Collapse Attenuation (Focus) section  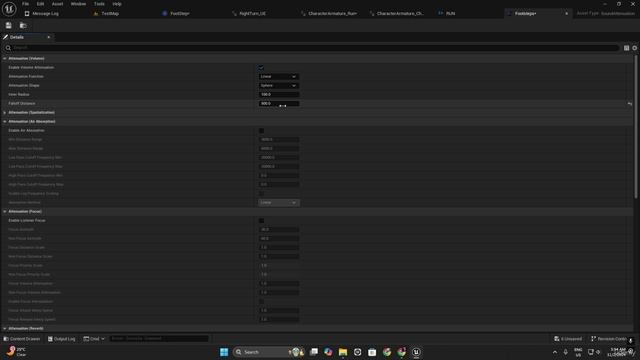(4, 211)
